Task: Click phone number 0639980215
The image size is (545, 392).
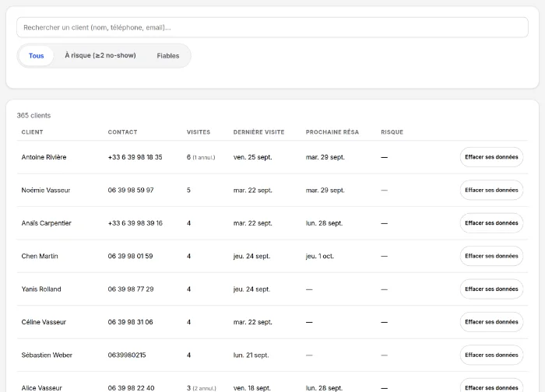Action: point(126,355)
